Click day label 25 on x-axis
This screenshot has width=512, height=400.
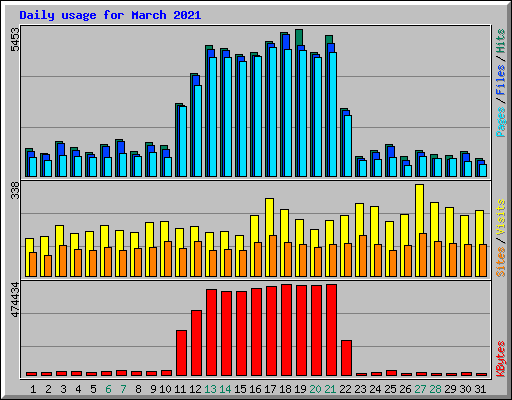point(390,389)
